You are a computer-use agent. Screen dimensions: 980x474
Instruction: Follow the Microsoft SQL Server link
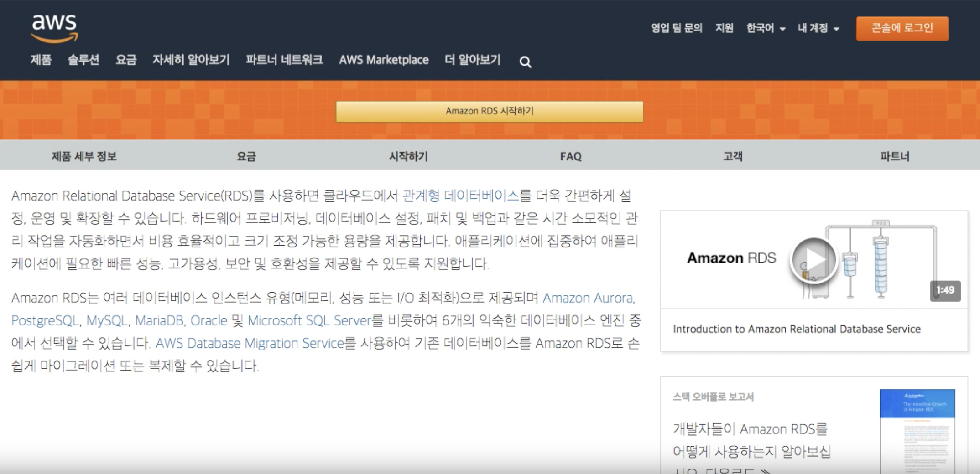[310, 320]
